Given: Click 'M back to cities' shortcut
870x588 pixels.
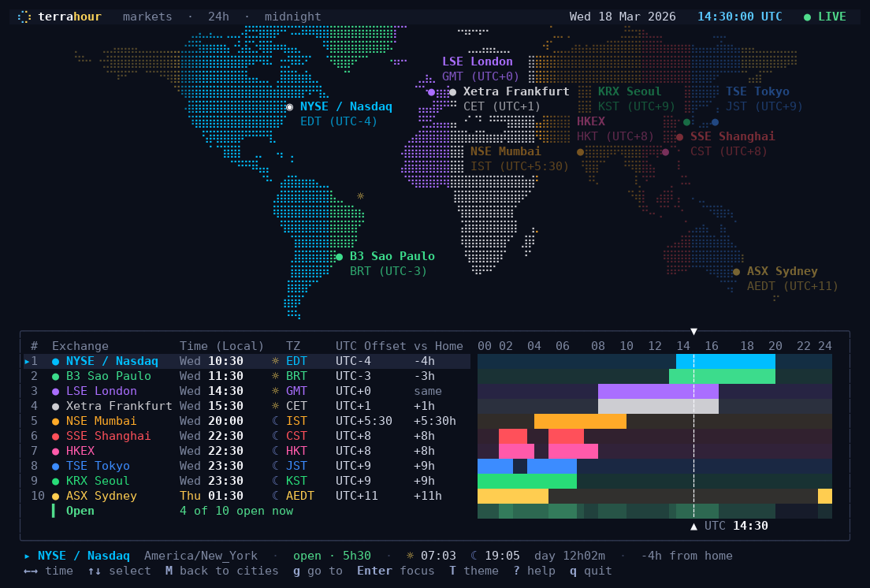Looking at the screenshot, I should pos(222,571).
